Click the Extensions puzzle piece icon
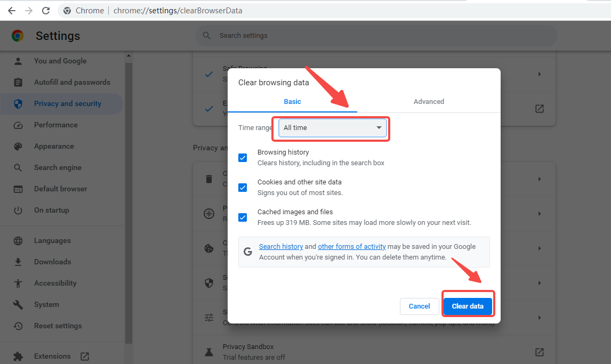Screen dimensions: 611x364 click(18, 357)
